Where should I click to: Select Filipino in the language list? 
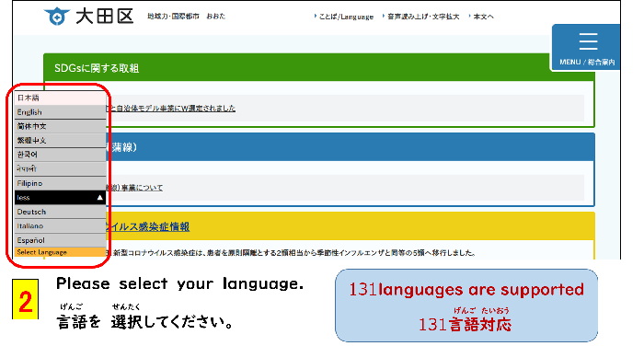pyautogui.click(x=60, y=183)
